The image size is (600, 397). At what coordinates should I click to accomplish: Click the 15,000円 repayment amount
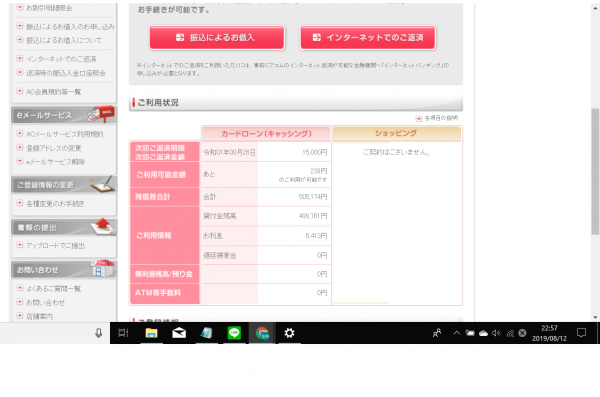pyautogui.click(x=315, y=152)
